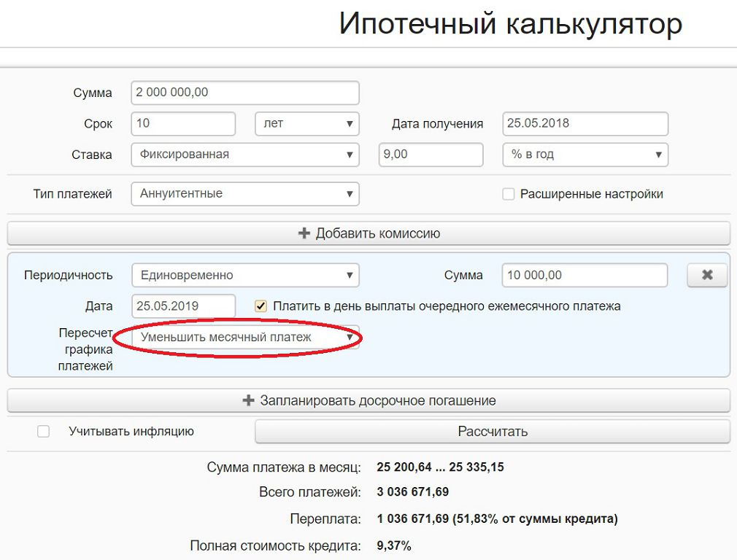
Task: Click the total payments value '3 036 671,69'
Action: pos(413,492)
